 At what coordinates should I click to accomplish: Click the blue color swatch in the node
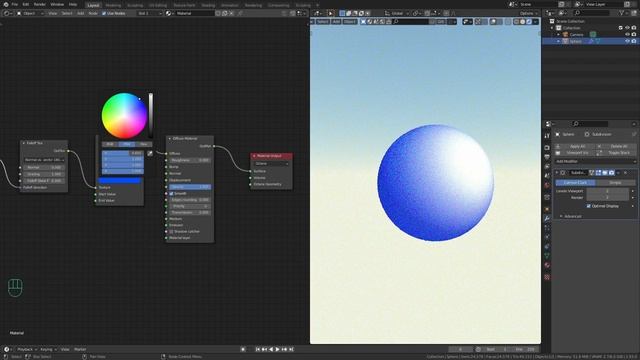coord(120,180)
